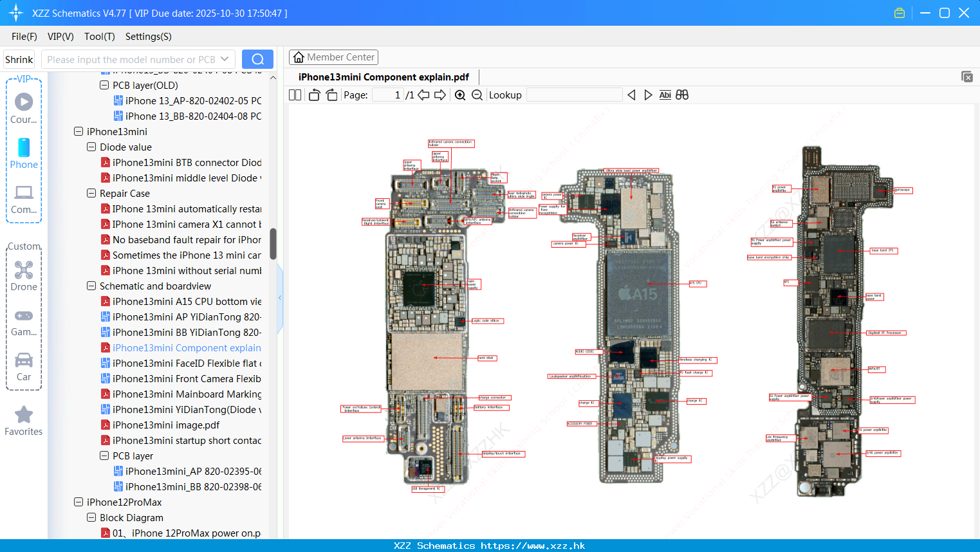980x552 pixels.
Task: Click the tree panel vertical scrollbar thumb
Action: pyautogui.click(x=273, y=243)
